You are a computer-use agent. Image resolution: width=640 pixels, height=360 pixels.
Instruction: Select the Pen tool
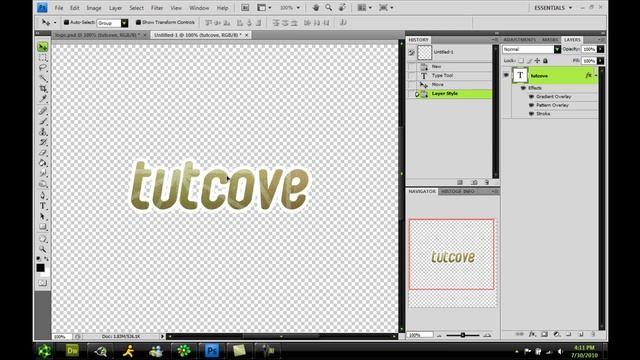pyautogui.click(x=42, y=196)
